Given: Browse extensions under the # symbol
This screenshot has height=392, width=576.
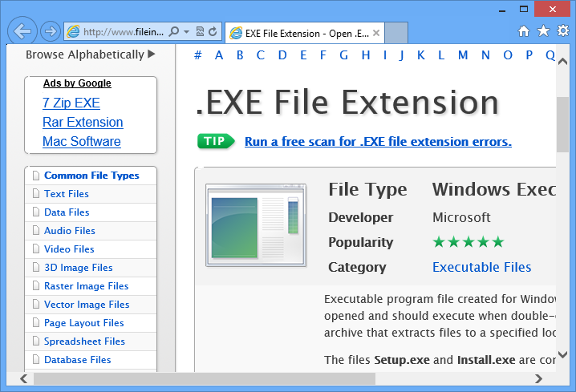Looking at the screenshot, I should pyautogui.click(x=198, y=55).
